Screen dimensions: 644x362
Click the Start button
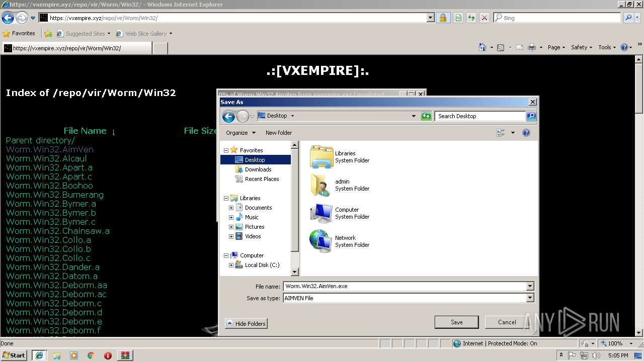click(14, 355)
